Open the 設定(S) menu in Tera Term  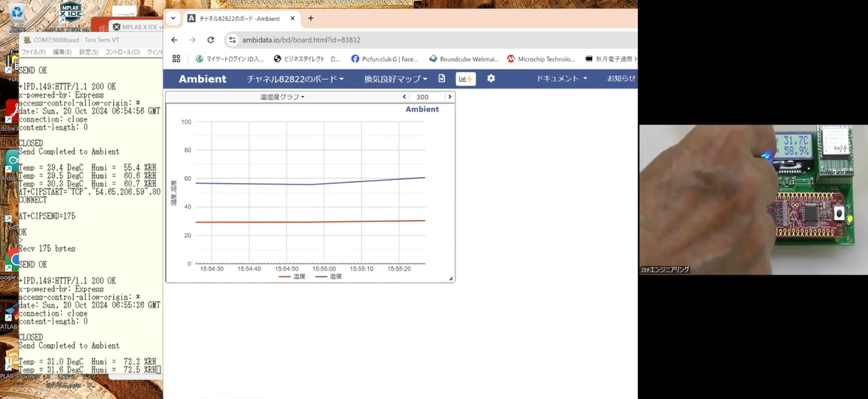89,52
